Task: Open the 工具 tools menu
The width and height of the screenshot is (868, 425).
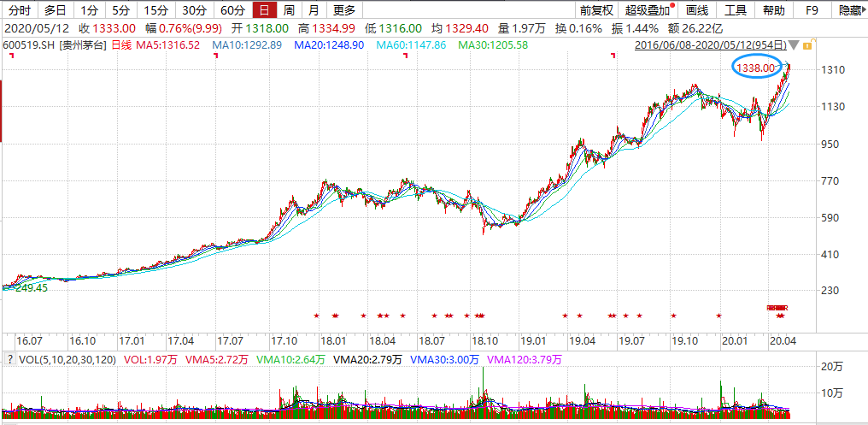Action: tap(736, 10)
